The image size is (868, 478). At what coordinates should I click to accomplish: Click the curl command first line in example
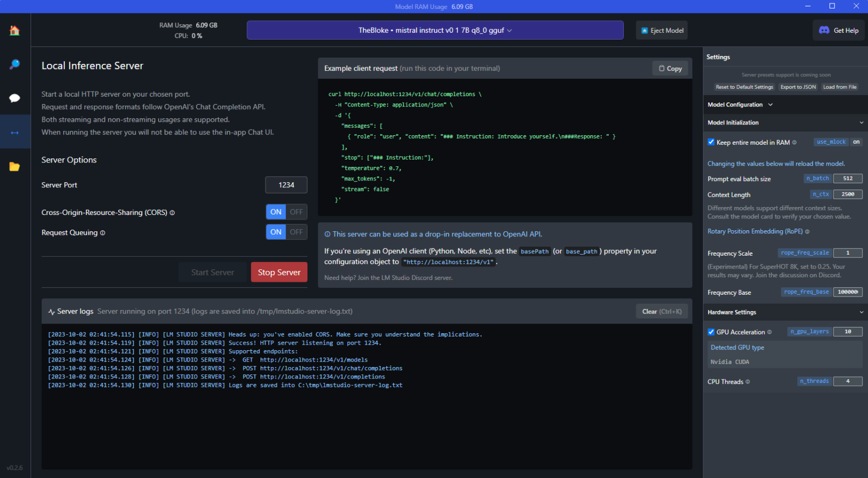click(405, 94)
